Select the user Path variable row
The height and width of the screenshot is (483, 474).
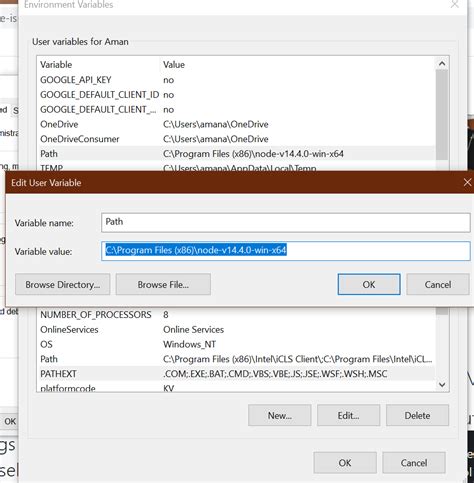(236, 154)
